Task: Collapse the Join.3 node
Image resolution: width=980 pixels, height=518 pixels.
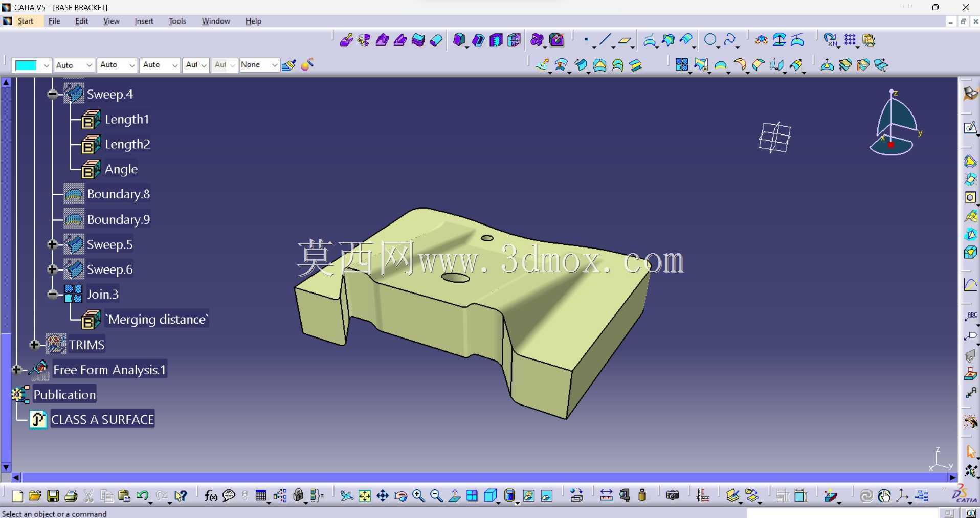Action: pos(52,294)
